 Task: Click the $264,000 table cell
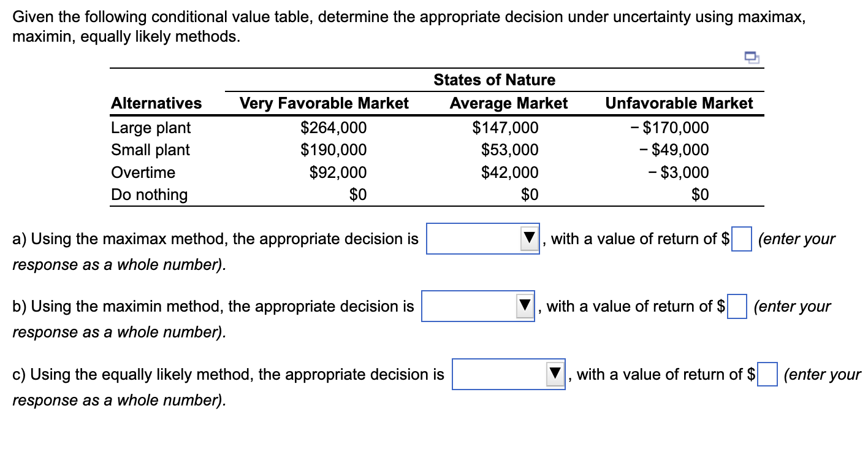333,128
